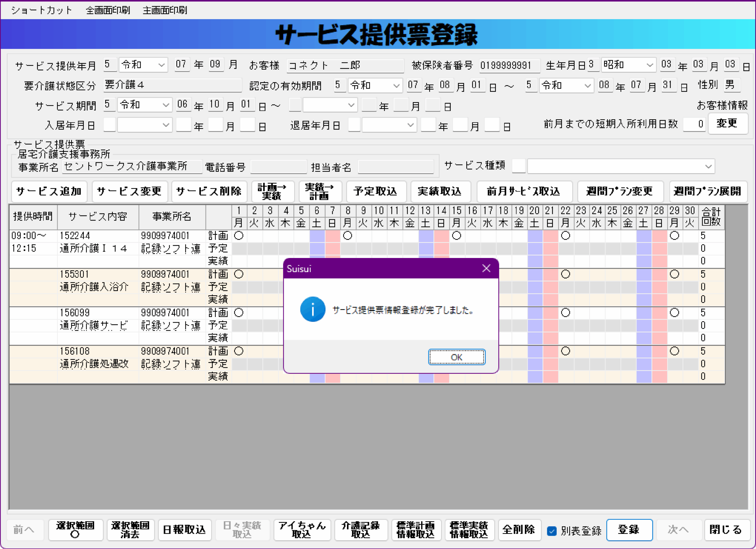Toggle the 別表登録 checkbox

(x=552, y=530)
